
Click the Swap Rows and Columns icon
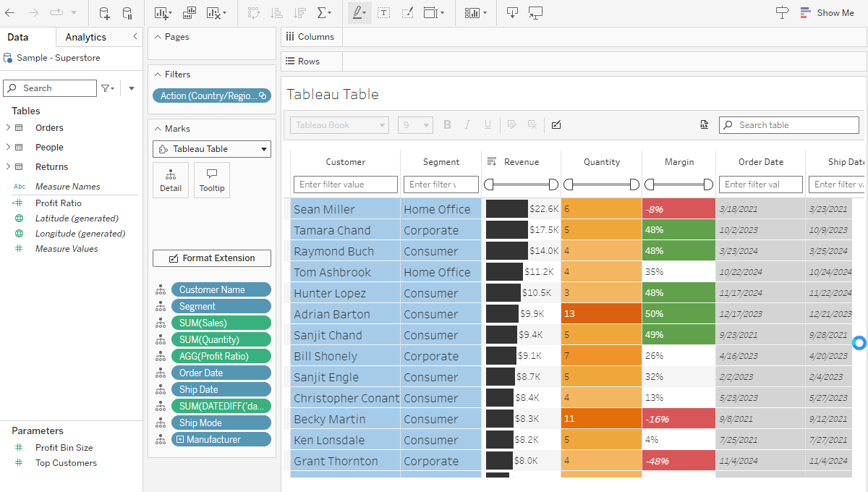pyautogui.click(x=255, y=12)
